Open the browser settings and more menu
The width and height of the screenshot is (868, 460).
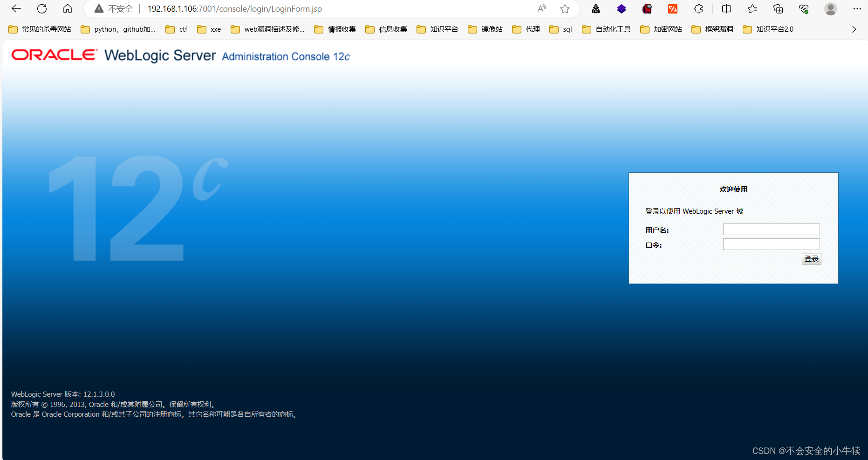[857, 9]
